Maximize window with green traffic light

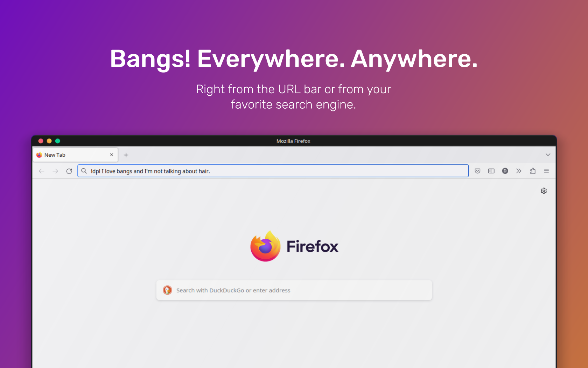[x=58, y=141]
